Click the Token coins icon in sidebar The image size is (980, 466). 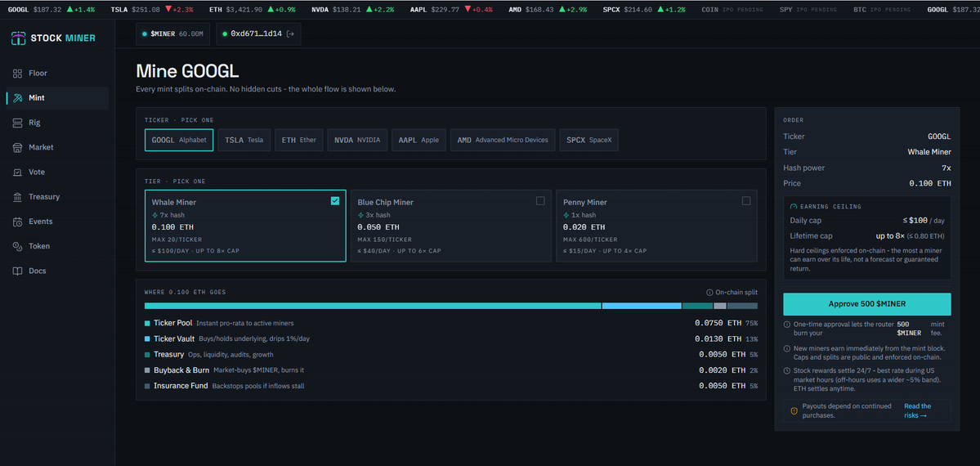(17, 246)
